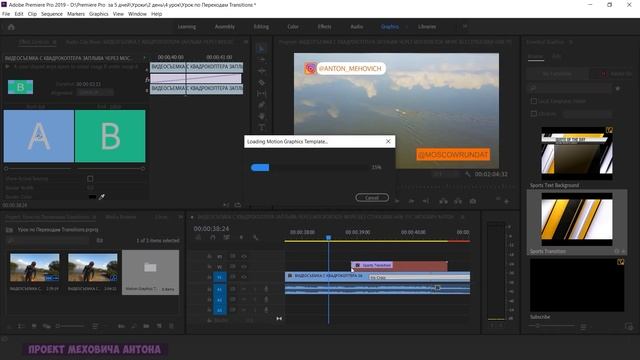Expand workspace overflow chevrons
The image size is (640, 360).
coord(465,27)
